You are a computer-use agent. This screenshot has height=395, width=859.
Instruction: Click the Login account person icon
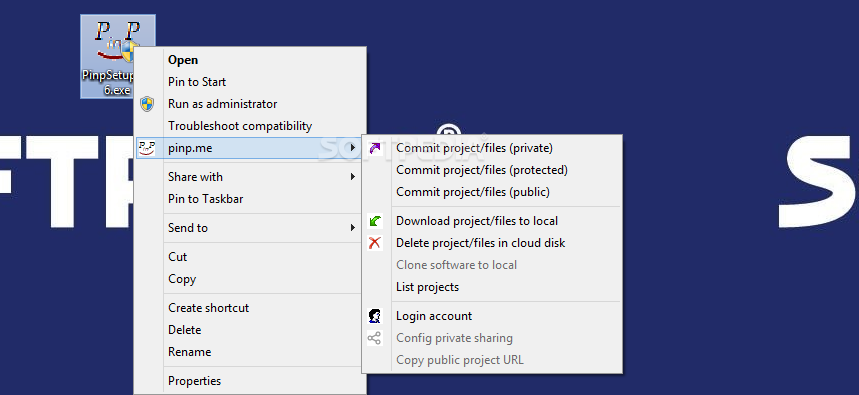point(375,316)
